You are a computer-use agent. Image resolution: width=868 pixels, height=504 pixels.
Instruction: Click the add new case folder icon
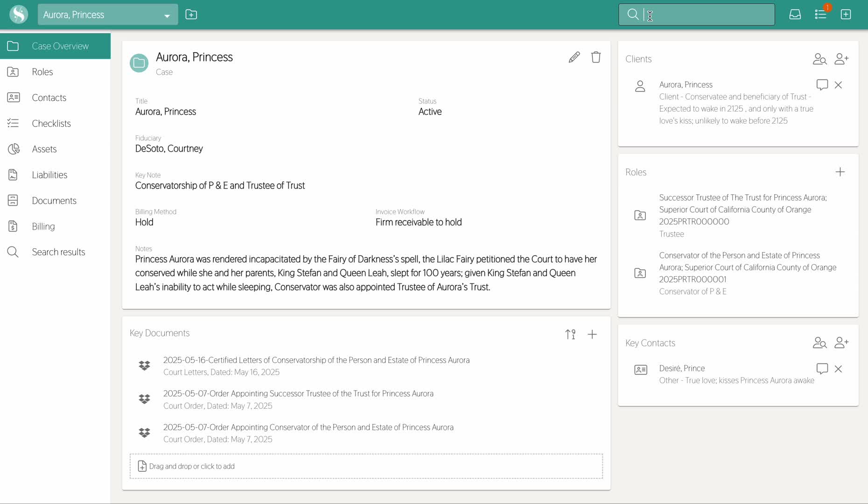coord(191,14)
